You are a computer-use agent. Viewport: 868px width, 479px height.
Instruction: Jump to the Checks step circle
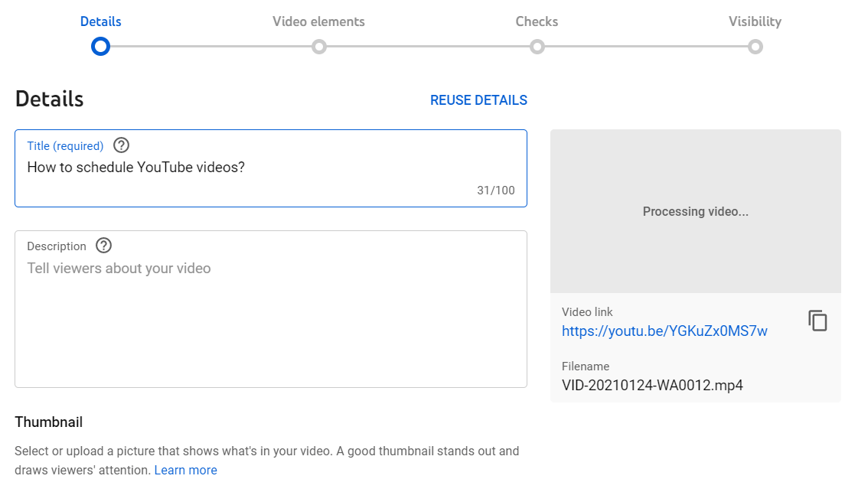(537, 47)
